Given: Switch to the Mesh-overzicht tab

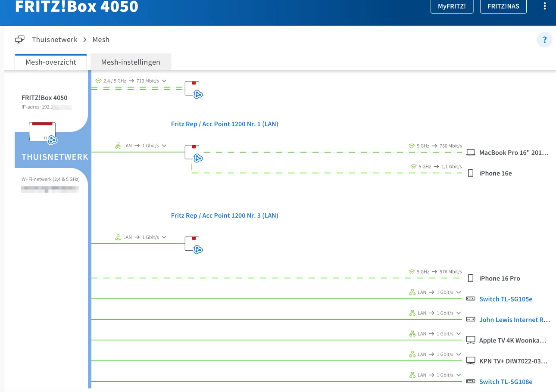Looking at the screenshot, I should (x=51, y=62).
